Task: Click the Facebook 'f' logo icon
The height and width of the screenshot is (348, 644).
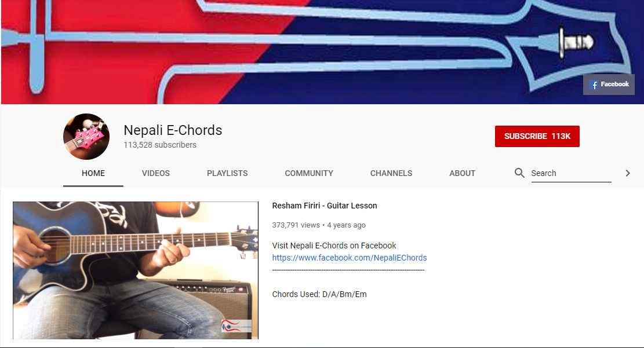Action: click(594, 85)
